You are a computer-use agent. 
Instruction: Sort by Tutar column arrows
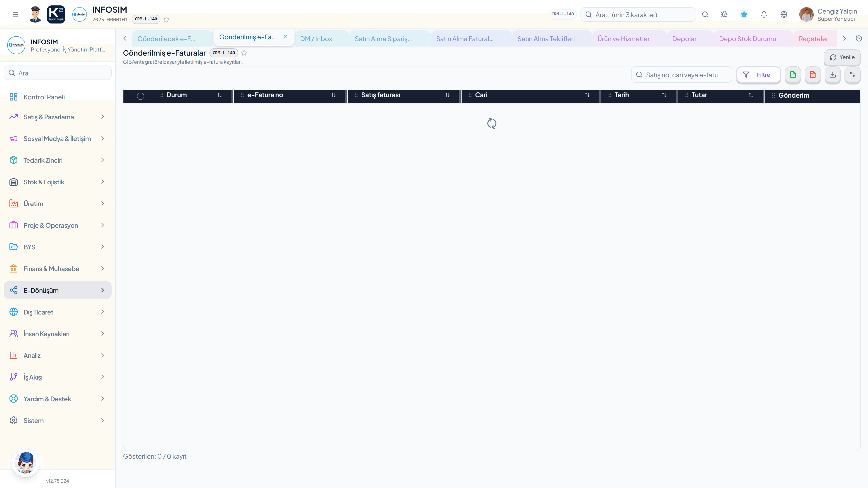[751, 95]
